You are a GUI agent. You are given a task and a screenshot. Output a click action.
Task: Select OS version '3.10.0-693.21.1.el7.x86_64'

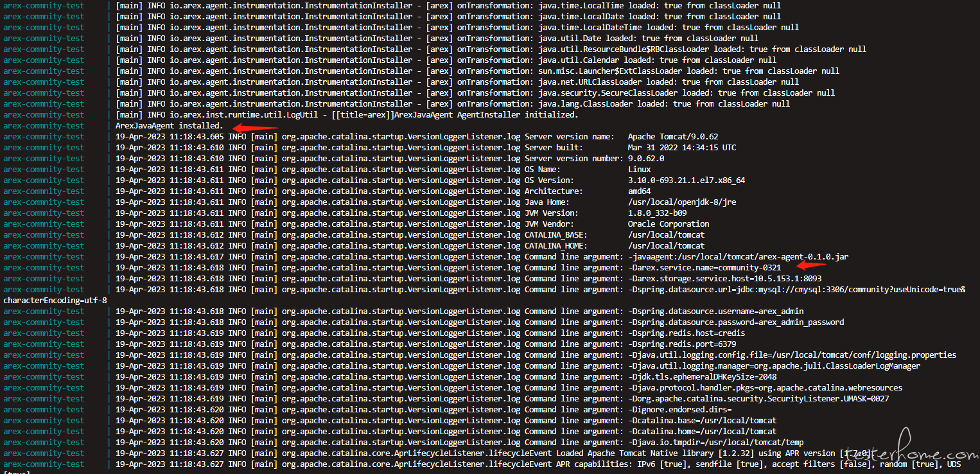point(687,180)
